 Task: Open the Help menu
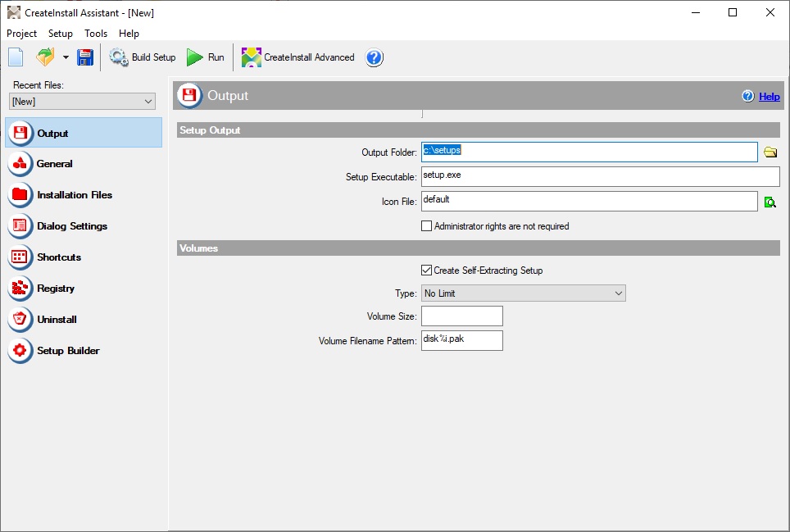tap(129, 34)
